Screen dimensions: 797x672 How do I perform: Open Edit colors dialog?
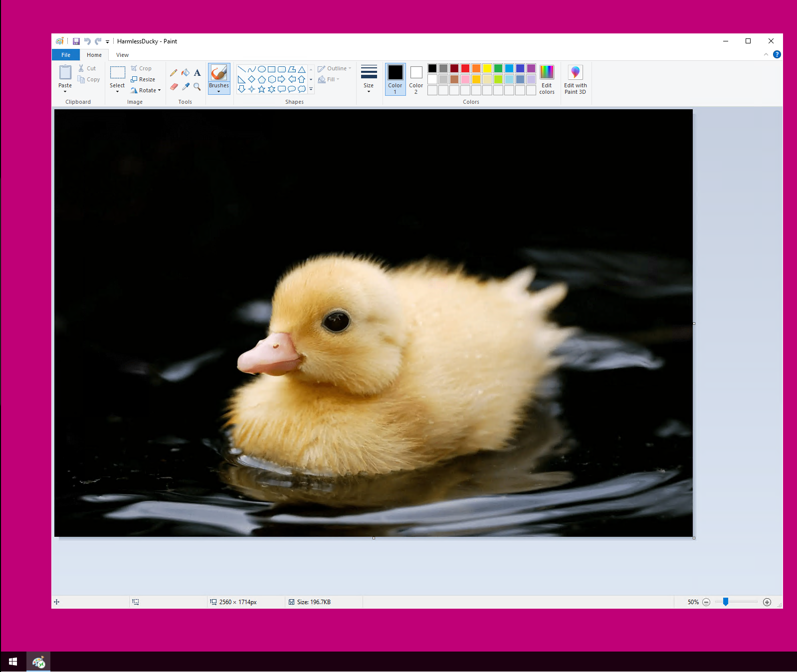click(x=547, y=79)
